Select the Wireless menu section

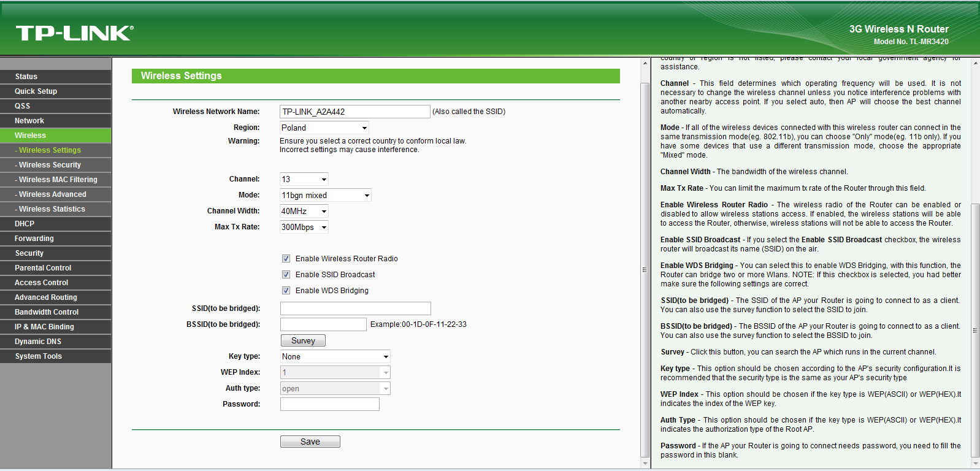(56, 136)
